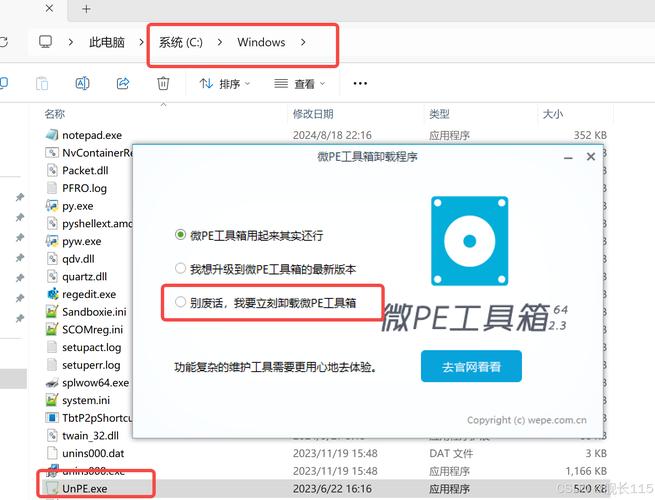The width and height of the screenshot is (655, 500).
Task: Close the 微PE工具箱卸载程序 dialog
Action: click(591, 157)
